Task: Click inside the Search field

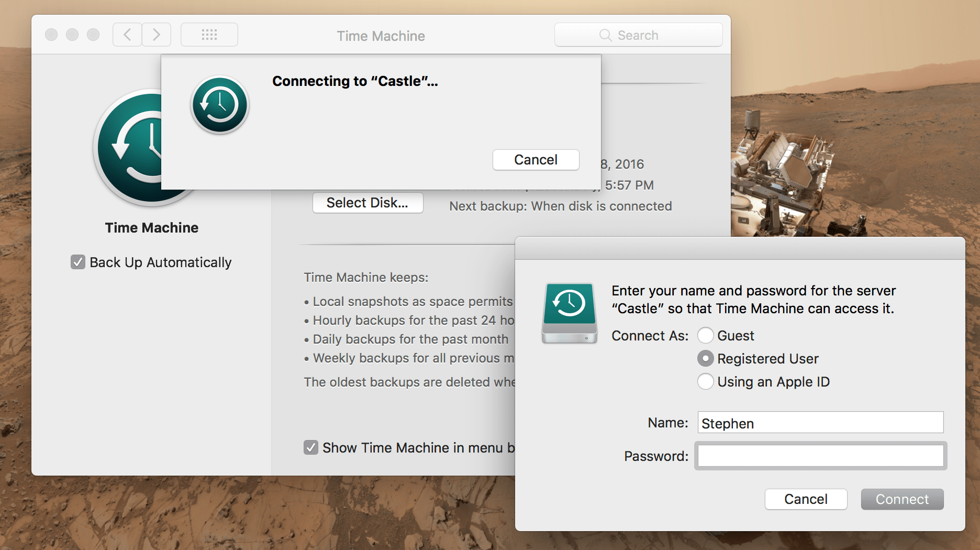Action: [649, 35]
